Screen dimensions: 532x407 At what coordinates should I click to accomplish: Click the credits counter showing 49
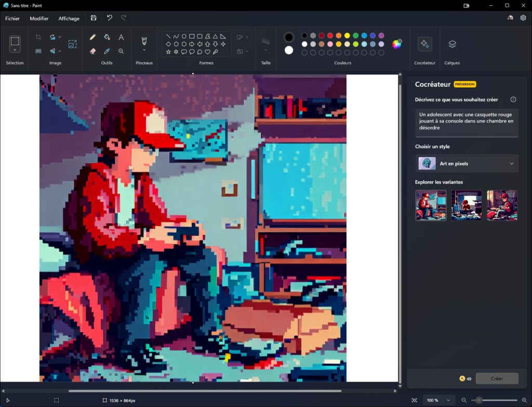[465, 379]
